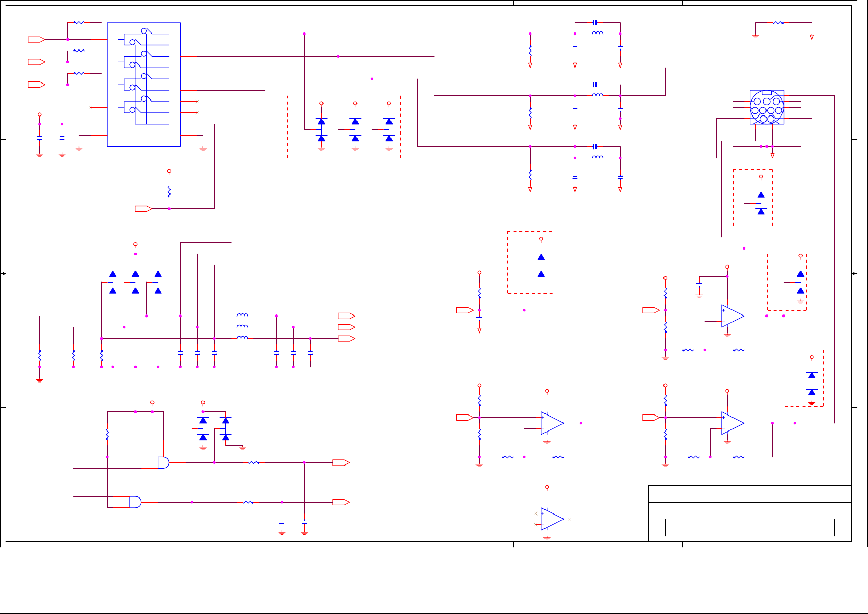Image resolution: width=868 pixels, height=614 pixels.
Task: Select the upper-right op-amp symbol
Action: click(x=733, y=316)
